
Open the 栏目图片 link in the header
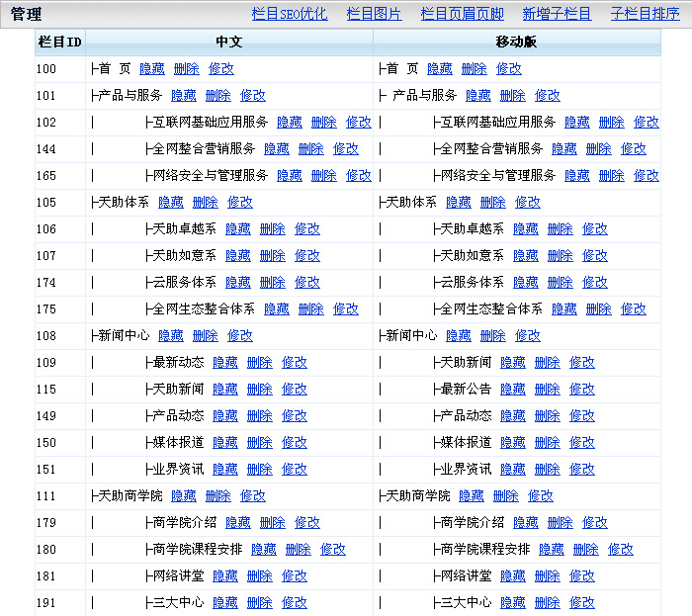374,14
